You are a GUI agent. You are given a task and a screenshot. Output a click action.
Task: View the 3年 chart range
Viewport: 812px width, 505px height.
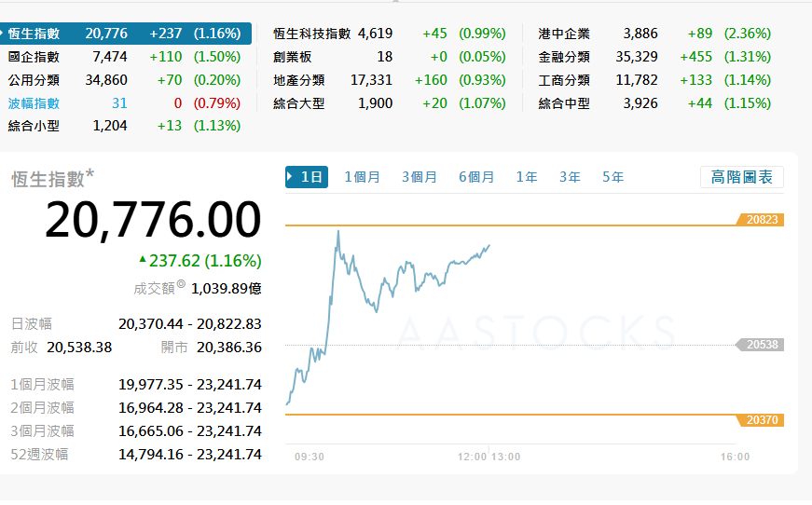pyautogui.click(x=570, y=177)
